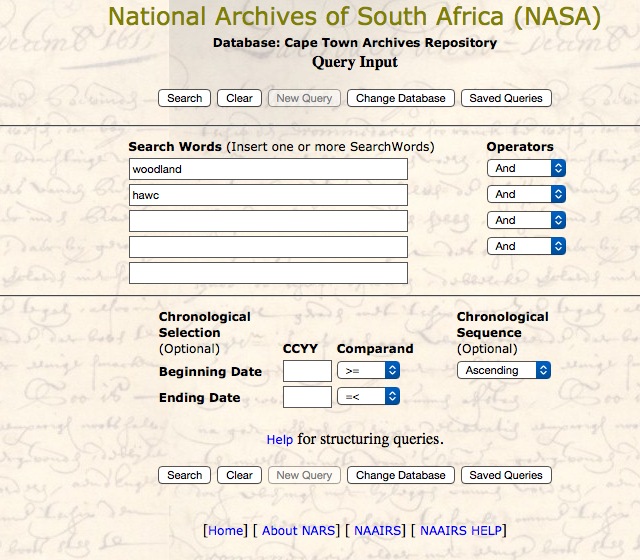Open the =< comparand dropdown

coord(368,397)
